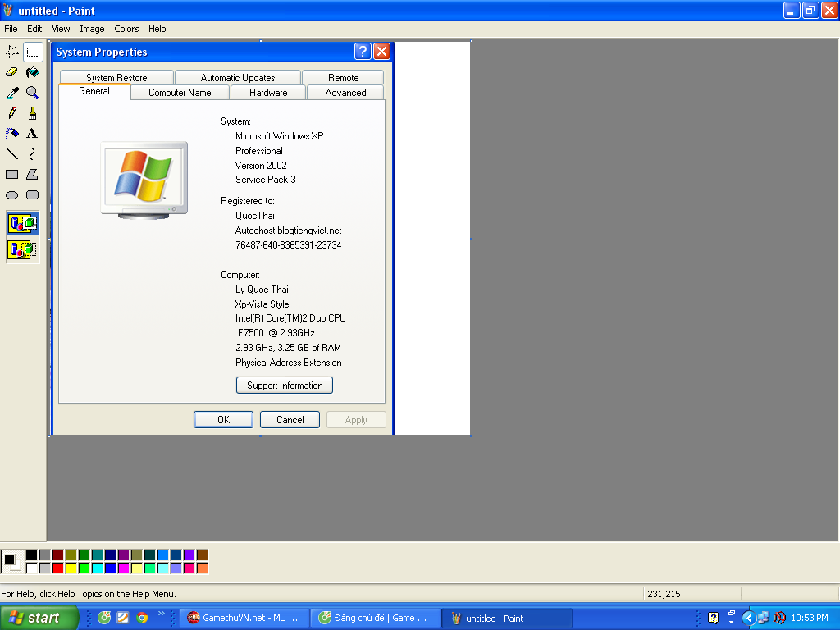The height and width of the screenshot is (630, 840).
Task: Click the foreground/background color indicator box
Action: [11, 561]
